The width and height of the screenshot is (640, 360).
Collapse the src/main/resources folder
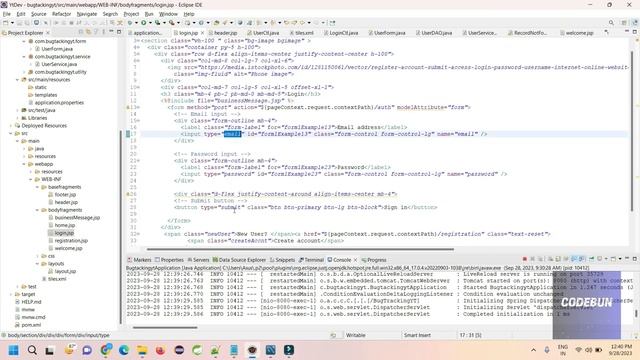18,80
